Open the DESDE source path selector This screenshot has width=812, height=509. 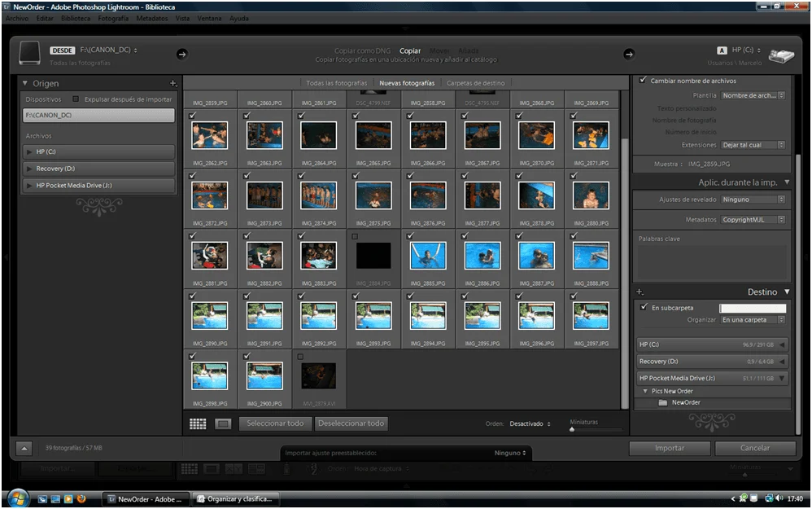click(109, 50)
